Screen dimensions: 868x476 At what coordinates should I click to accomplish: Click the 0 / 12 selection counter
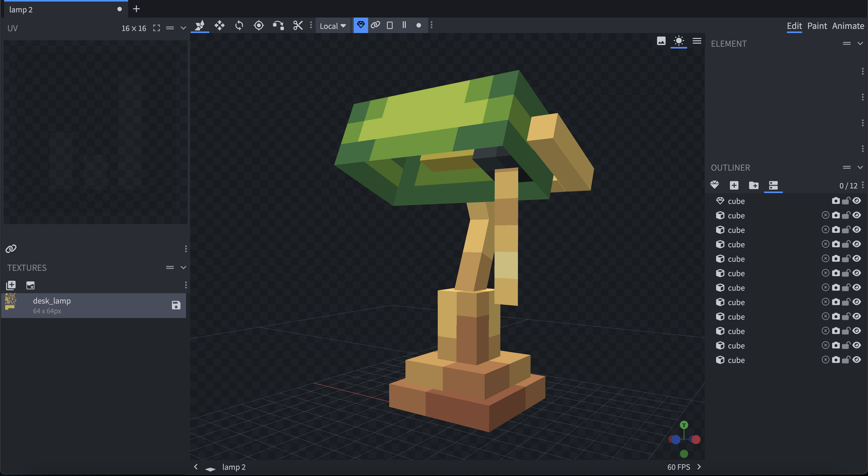tap(848, 186)
